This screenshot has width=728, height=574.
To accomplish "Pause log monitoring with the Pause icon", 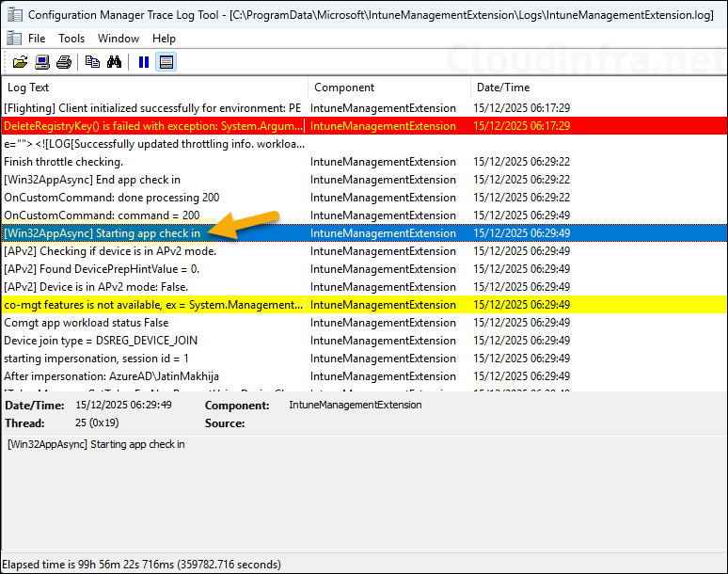I will [x=144, y=62].
